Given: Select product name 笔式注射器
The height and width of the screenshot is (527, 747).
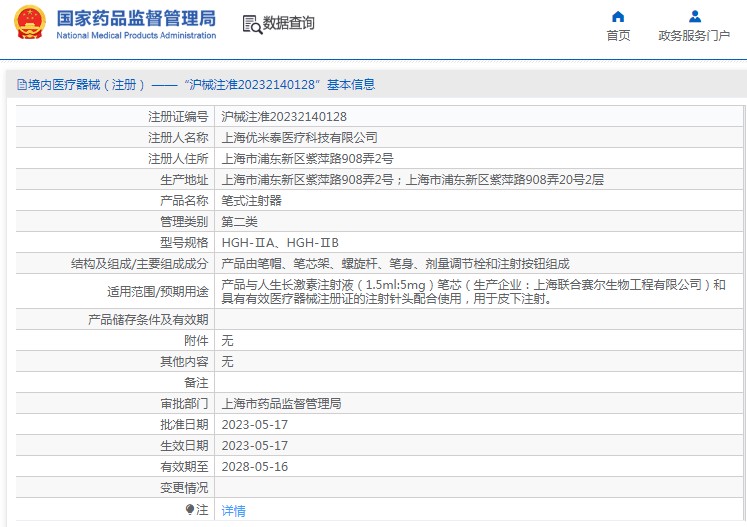Looking at the screenshot, I should (252, 201).
